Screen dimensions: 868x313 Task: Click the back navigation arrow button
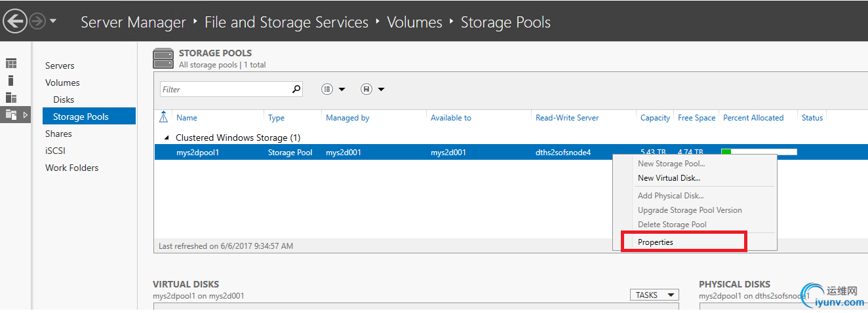click(x=14, y=22)
